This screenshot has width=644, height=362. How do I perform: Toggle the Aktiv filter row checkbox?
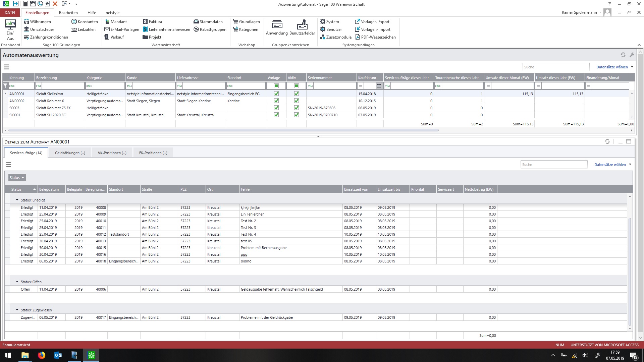tap(297, 86)
